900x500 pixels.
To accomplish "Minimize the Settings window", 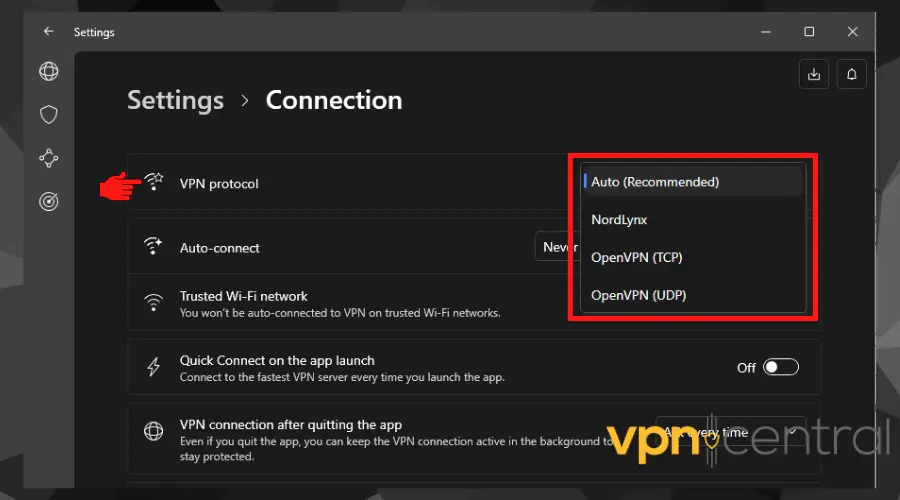I will pos(766,32).
